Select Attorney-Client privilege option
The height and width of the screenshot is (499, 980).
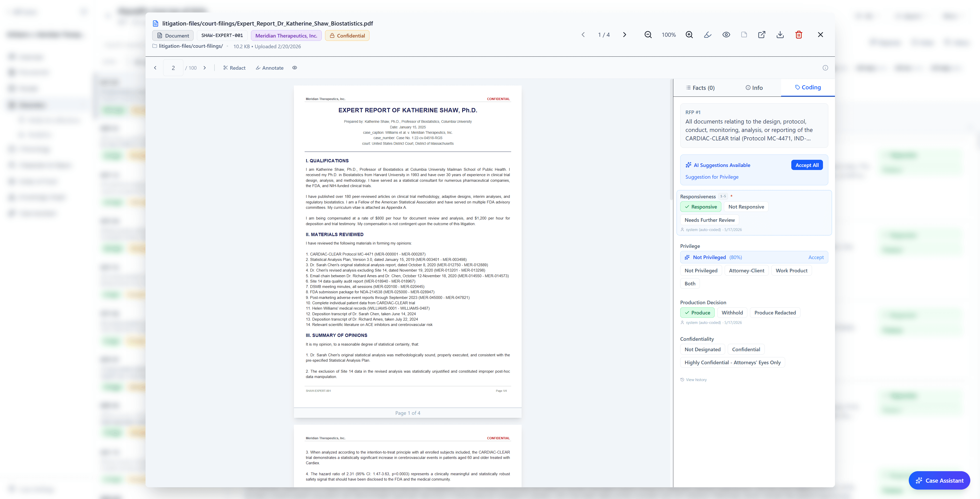pos(746,270)
